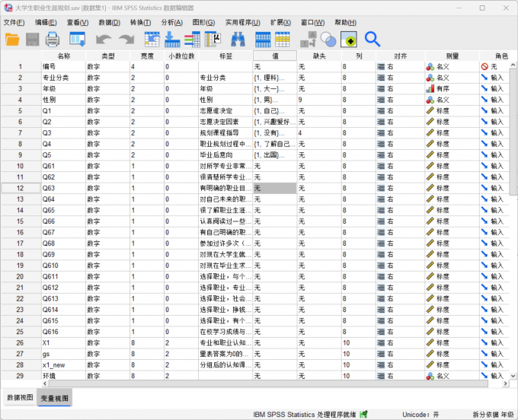Click the 值 column header
The image size is (518, 420).
275,56
